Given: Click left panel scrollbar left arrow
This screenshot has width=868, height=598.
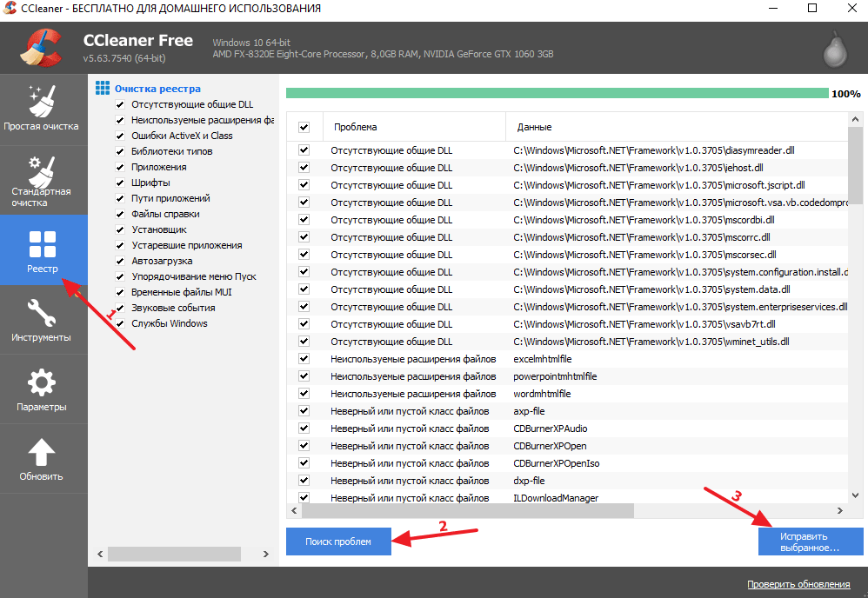Looking at the screenshot, I should (100, 554).
